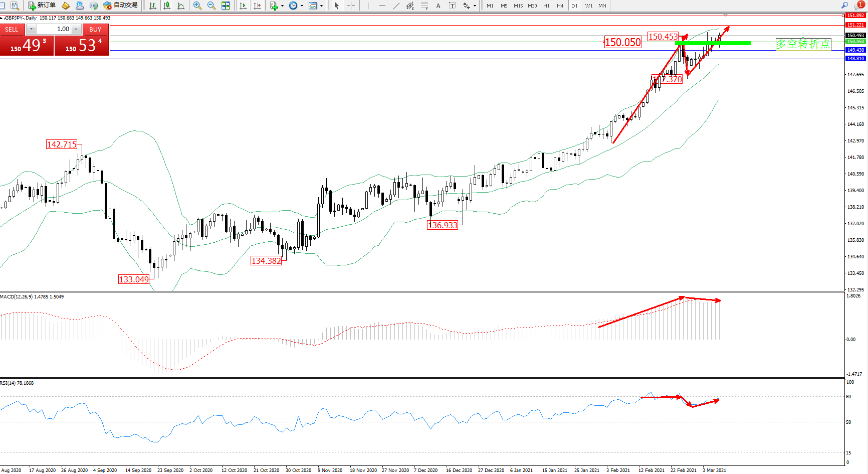Image resolution: width=868 pixels, height=474 pixels.
Task: Open the indicators list dropdown arrow
Action: point(282,6)
